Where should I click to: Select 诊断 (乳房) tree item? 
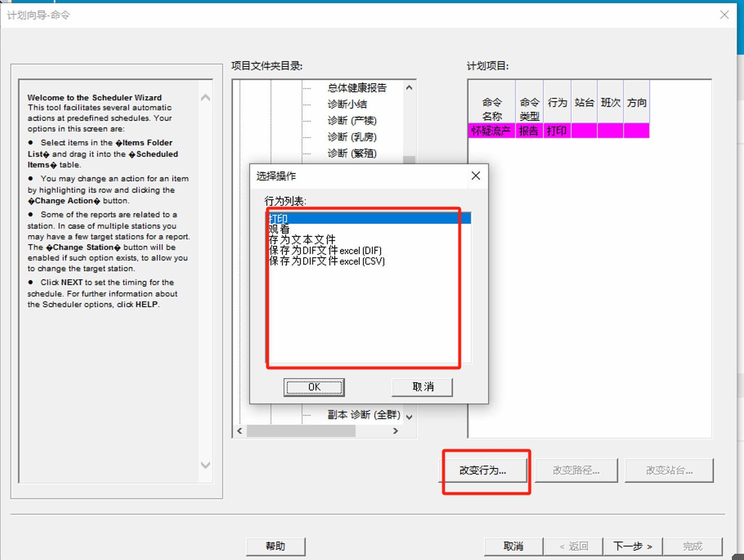tap(352, 137)
